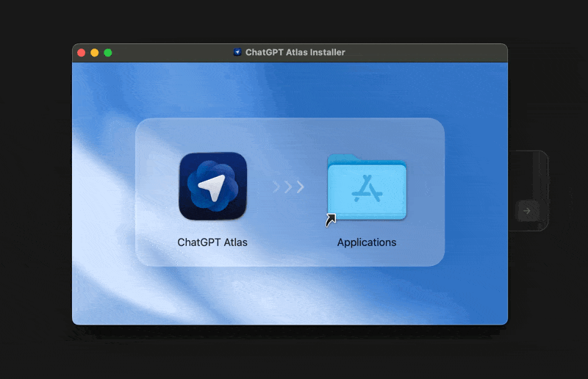
Task: Click the first chevron next to Atlas icon
Action: [x=277, y=187]
